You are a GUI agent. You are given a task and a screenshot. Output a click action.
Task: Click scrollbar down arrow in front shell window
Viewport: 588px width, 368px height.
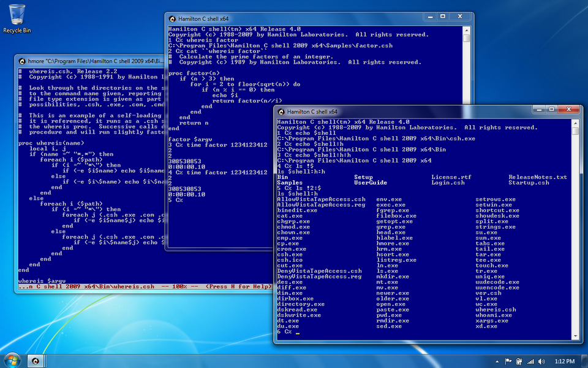[x=575, y=335]
